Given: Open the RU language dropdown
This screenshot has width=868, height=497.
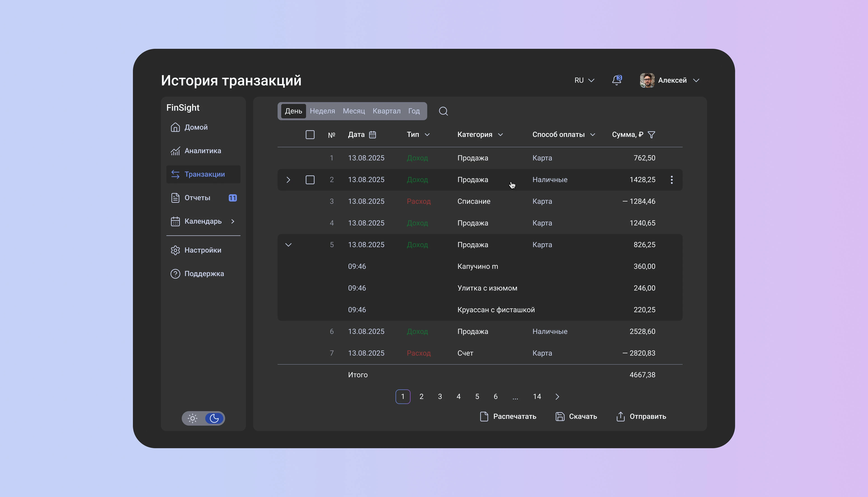Looking at the screenshot, I should coord(584,80).
